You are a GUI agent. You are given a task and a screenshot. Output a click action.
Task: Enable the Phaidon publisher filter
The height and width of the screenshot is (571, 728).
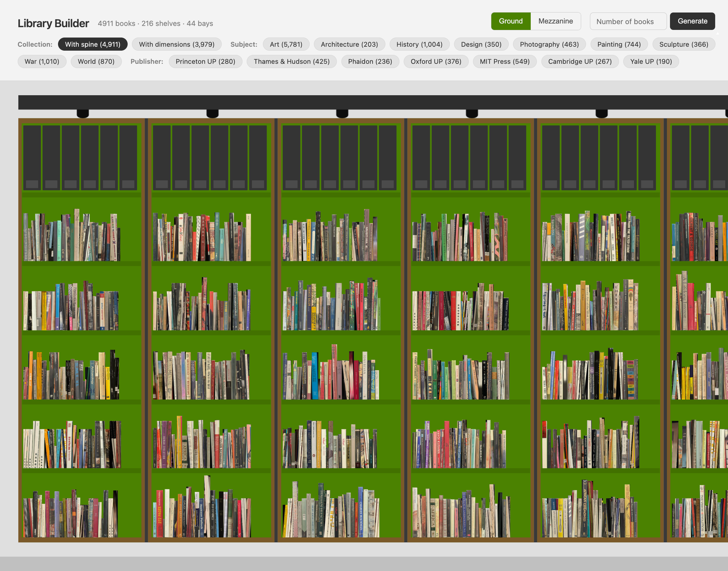[370, 62]
